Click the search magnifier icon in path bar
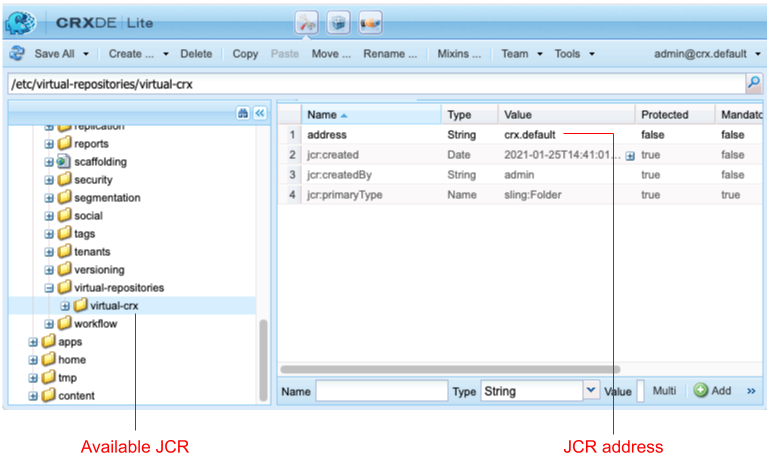Viewport: 771px width, 468px height. click(x=754, y=83)
